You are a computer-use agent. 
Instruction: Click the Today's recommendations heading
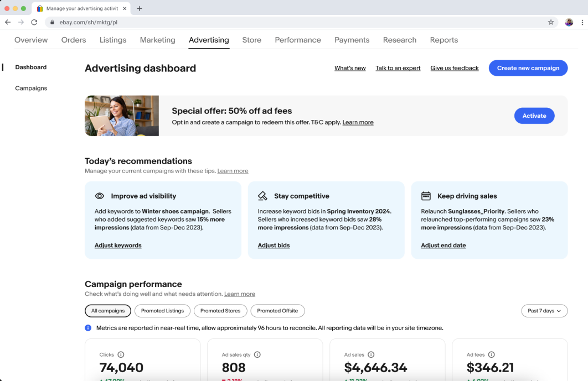tap(138, 161)
